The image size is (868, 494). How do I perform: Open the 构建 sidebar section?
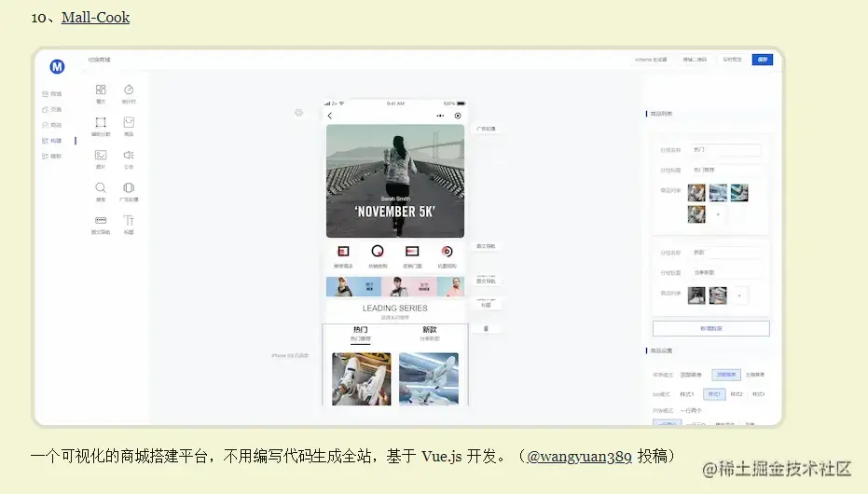coord(52,141)
